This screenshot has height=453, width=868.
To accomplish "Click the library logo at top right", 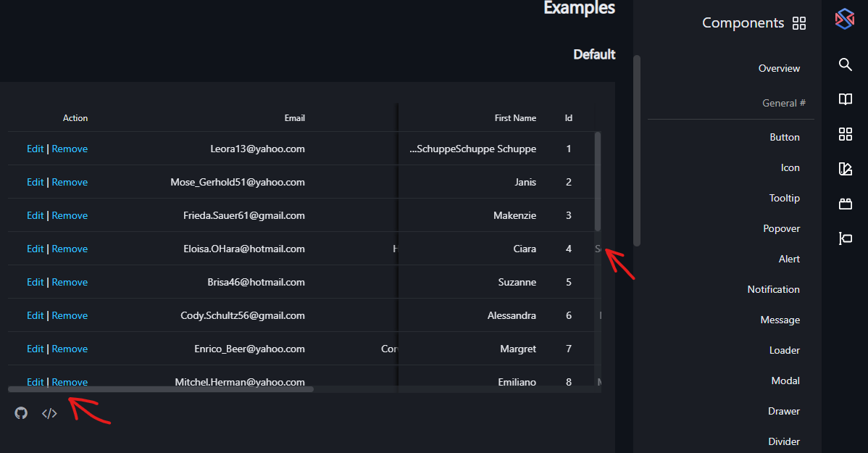I will pyautogui.click(x=845, y=20).
